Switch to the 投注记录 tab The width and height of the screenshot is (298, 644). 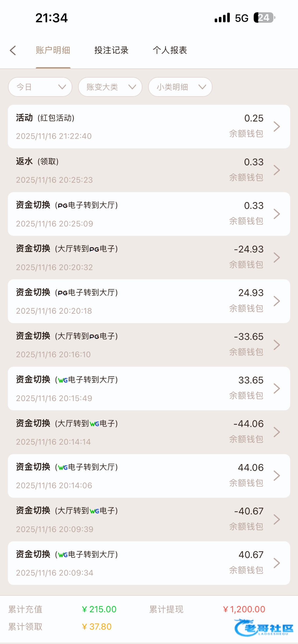111,50
